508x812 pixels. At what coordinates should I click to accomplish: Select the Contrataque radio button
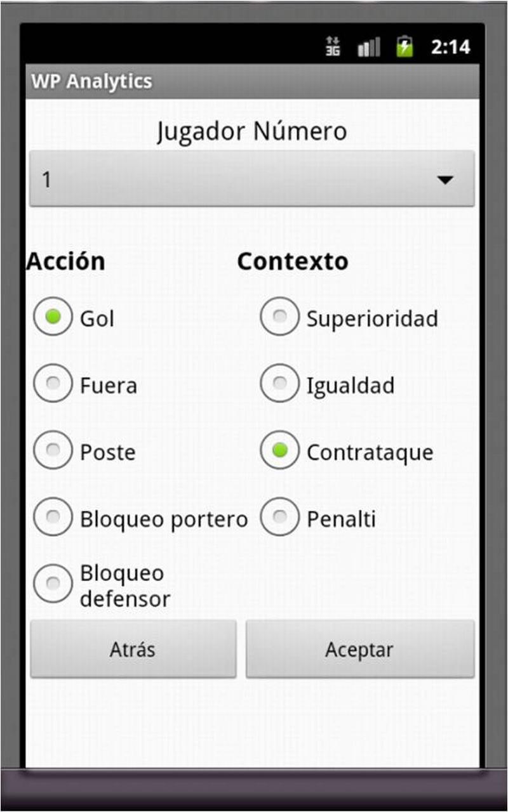(x=279, y=450)
